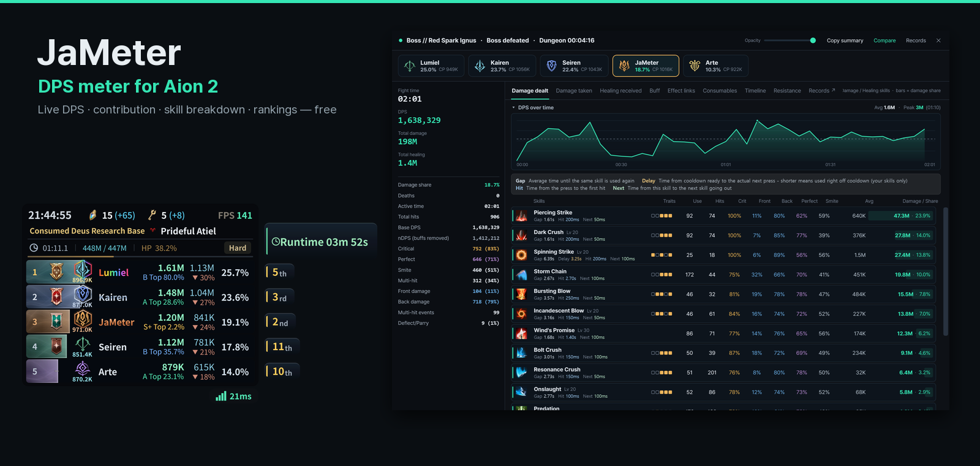This screenshot has width=980, height=466.
Task: Adjust the Opacity slider handle
Action: pyautogui.click(x=813, y=40)
